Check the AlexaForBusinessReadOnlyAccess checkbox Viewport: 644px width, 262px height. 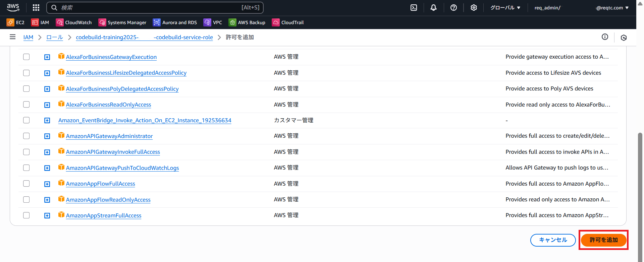(26, 105)
